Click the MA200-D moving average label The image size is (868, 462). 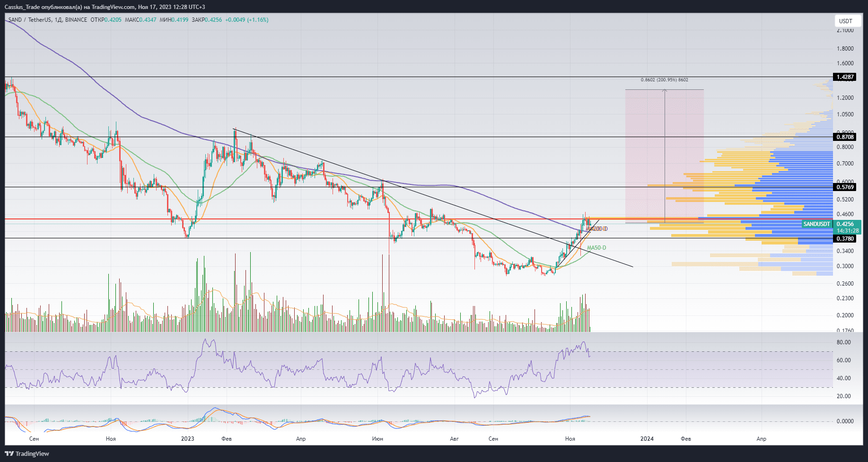tap(597, 229)
